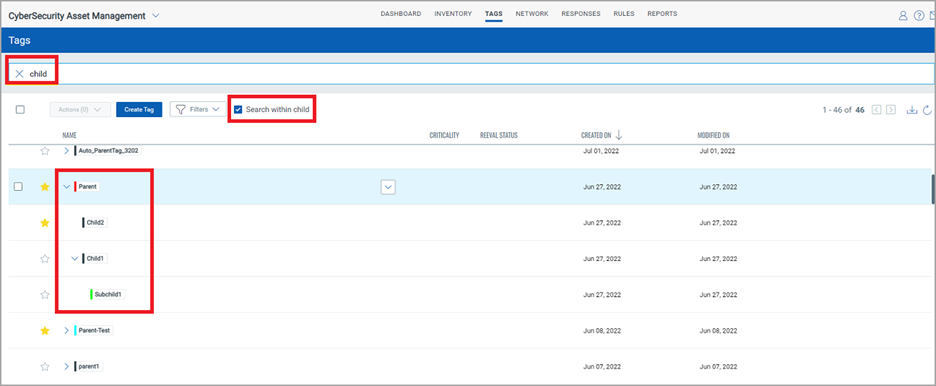Favorite star for parent1 tag
This screenshot has width=936, height=386.
point(45,366)
